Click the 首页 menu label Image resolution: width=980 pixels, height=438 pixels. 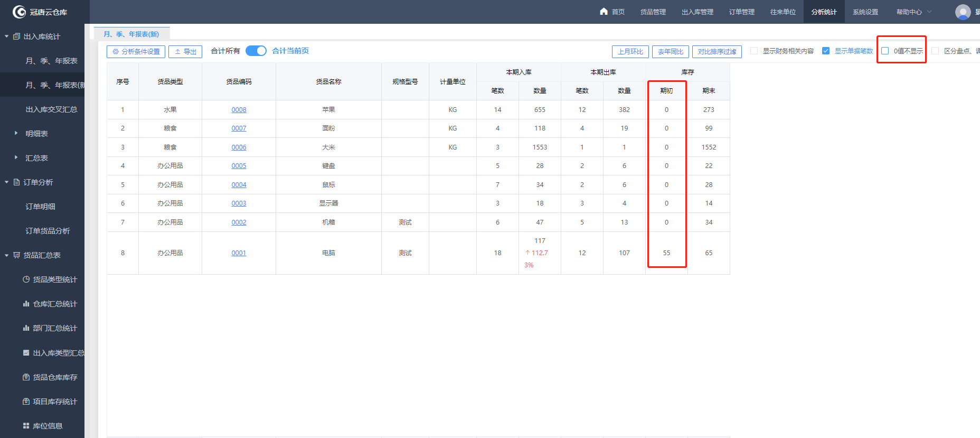pos(618,12)
